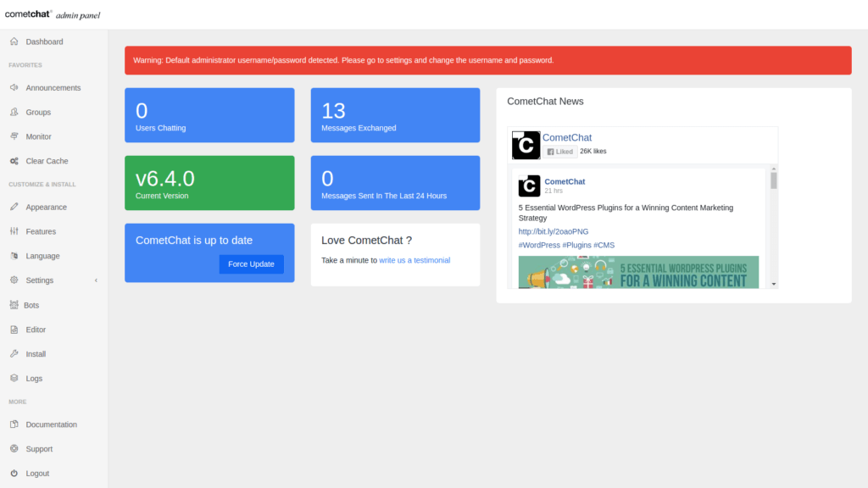The height and width of the screenshot is (488, 868).
Task: Click the Settings gear icon
Action: click(x=14, y=280)
